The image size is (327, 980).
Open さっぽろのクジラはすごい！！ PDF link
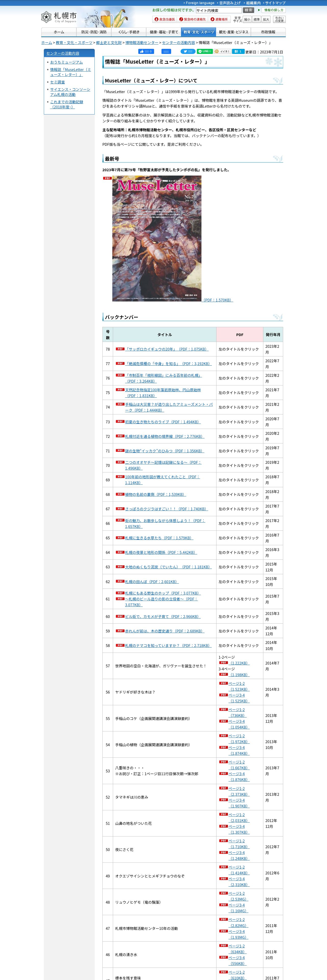(167, 509)
